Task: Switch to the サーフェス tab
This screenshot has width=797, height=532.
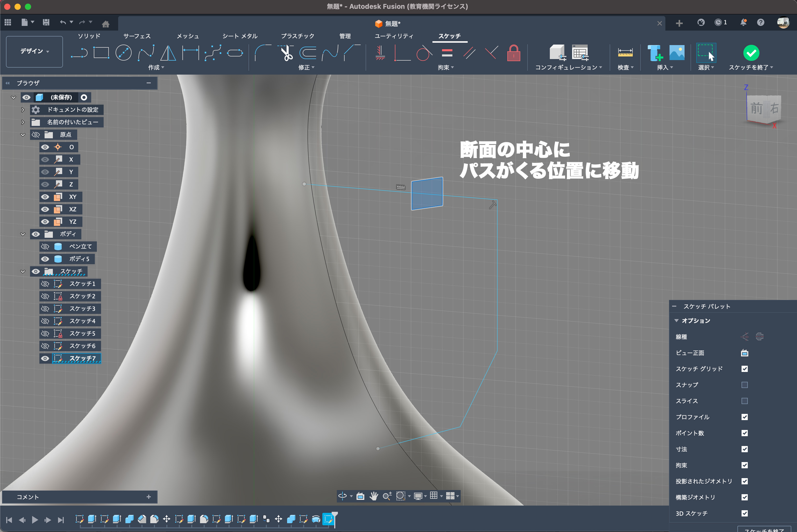Action: click(x=137, y=36)
